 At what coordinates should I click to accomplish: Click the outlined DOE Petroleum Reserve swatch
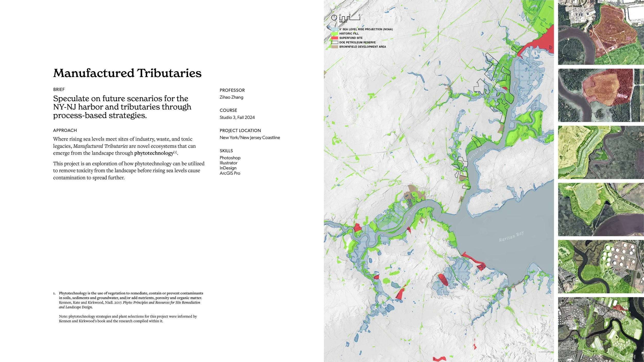coord(334,42)
